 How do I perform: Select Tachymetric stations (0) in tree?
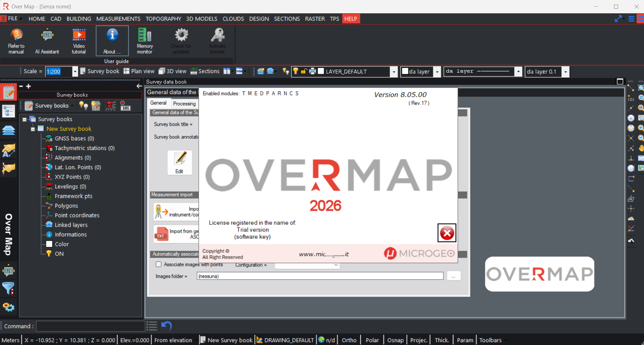pos(85,148)
